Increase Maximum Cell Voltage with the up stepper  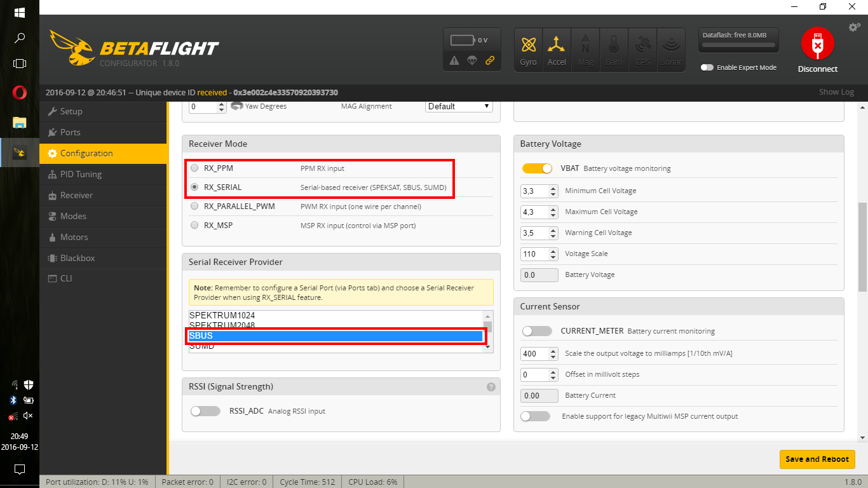[552, 208]
